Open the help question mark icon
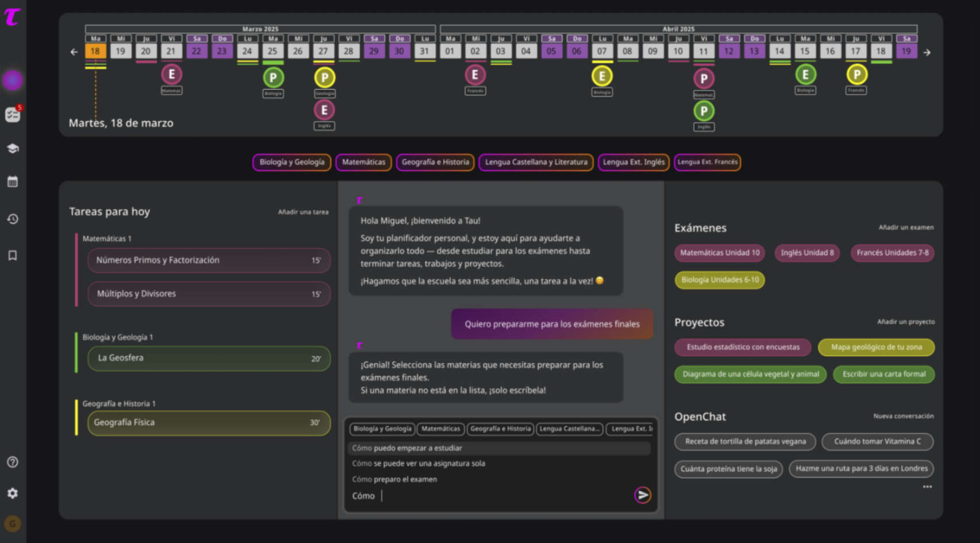980x543 pixels. (13, 462)
